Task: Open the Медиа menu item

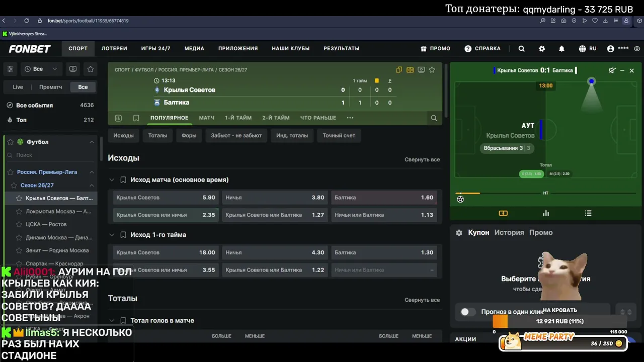Action: coord(194,49)
